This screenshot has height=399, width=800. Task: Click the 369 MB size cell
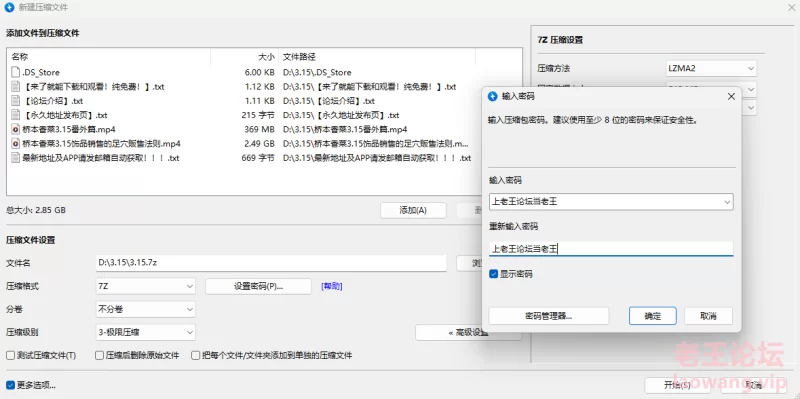tap(259, 129)
